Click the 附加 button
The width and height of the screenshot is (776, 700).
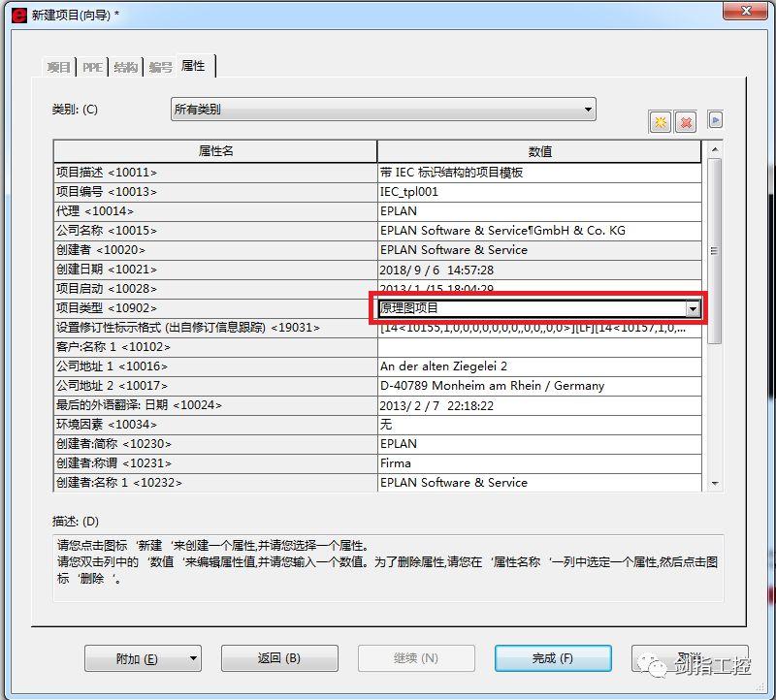(x=136, y=658)
